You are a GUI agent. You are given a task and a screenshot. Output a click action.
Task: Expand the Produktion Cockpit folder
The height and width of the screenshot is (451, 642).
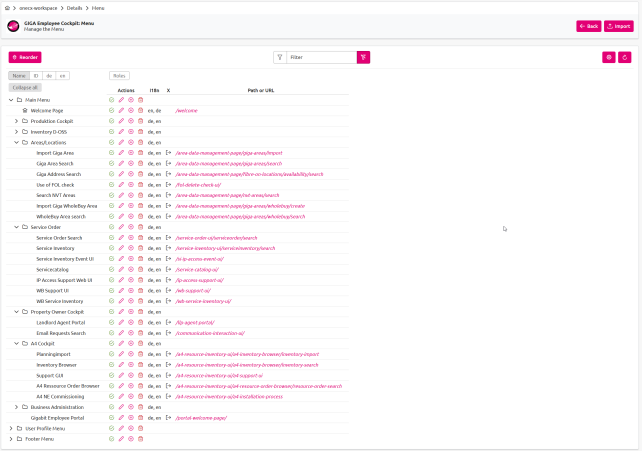pyautogui.click(x=16, y=121)
